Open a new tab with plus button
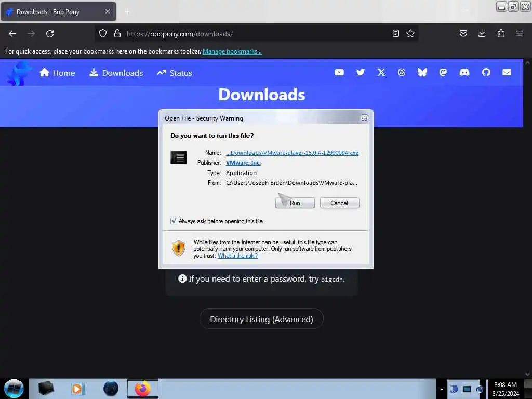Image resolution: width=532 pixels, height=399 pixels. 127,12
